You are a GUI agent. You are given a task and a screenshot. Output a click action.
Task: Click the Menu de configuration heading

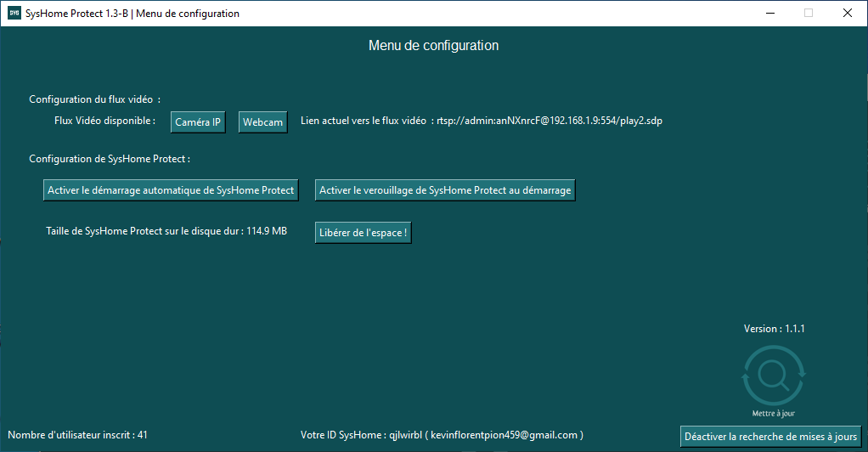click(433, 45)
